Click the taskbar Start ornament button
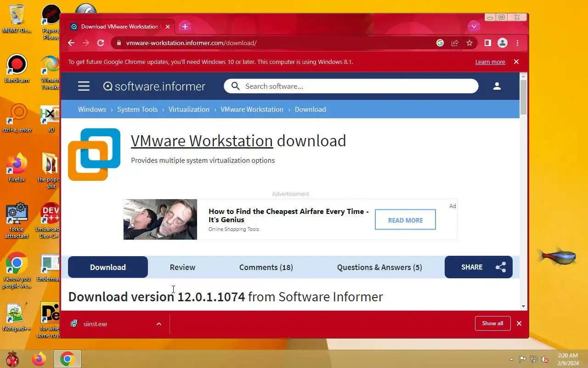 click(12, 359)
